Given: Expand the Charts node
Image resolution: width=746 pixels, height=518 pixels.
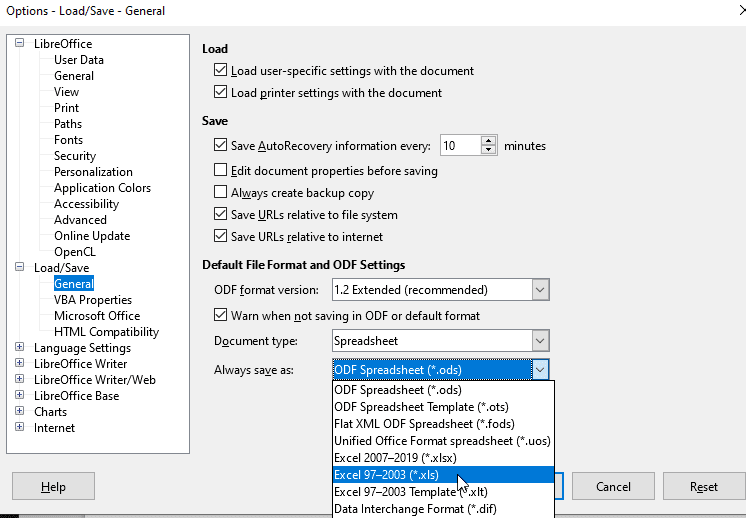Looking at the screenshot, I should click(x=20, y=411).
